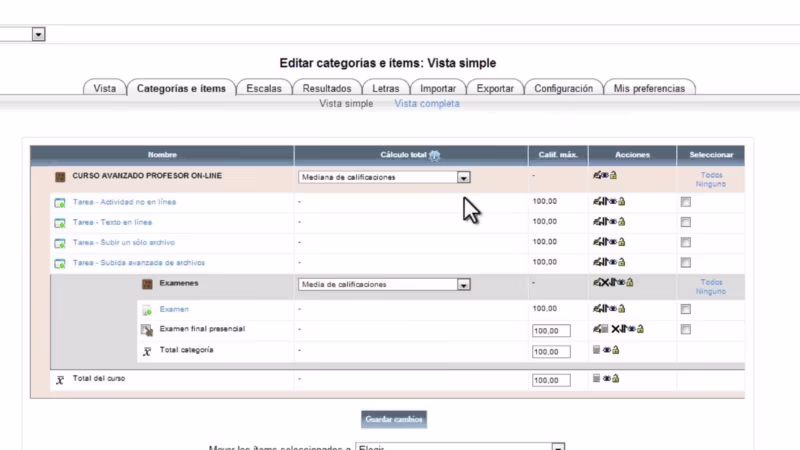Edit Tarea - Texto en línea item

tap(597, 221)
